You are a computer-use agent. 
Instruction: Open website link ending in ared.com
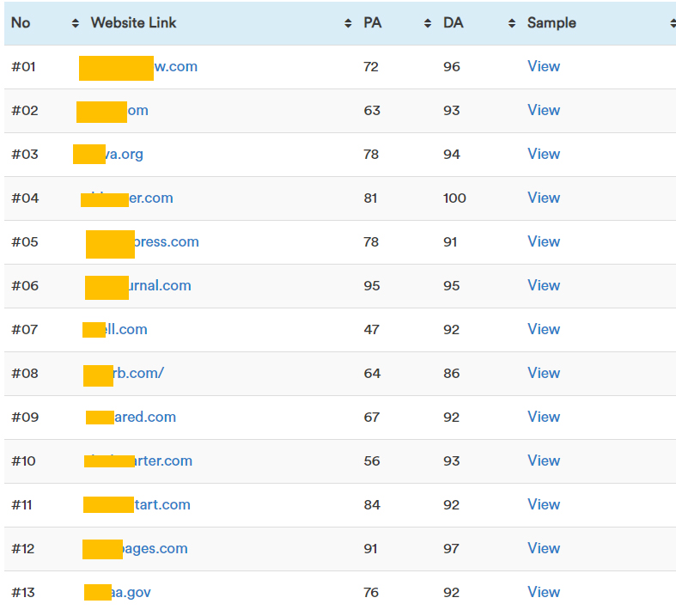click(146, 417)
